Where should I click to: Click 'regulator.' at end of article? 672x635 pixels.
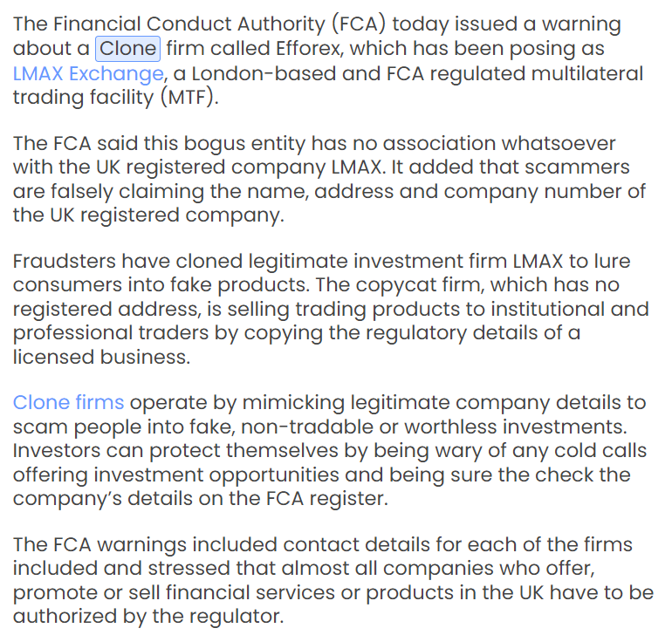pyautogui.click(x=237, y=618)
